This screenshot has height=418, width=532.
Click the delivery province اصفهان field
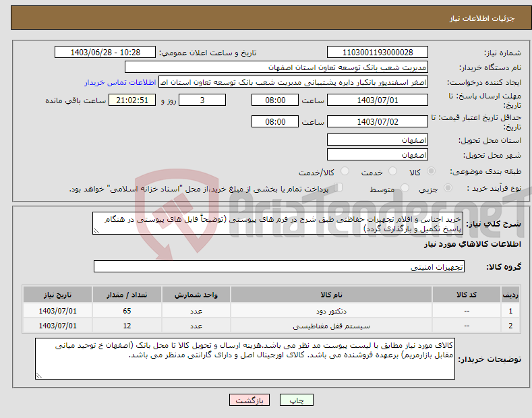(x=378, y=140)
